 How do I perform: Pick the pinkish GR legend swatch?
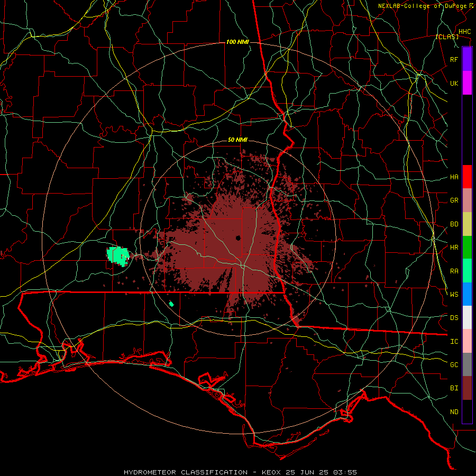[467, 200]
